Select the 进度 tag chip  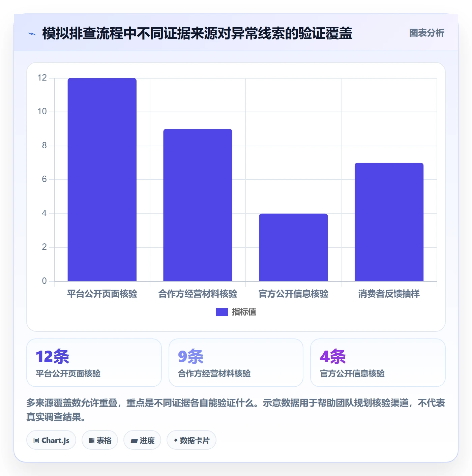coord(142,440)
